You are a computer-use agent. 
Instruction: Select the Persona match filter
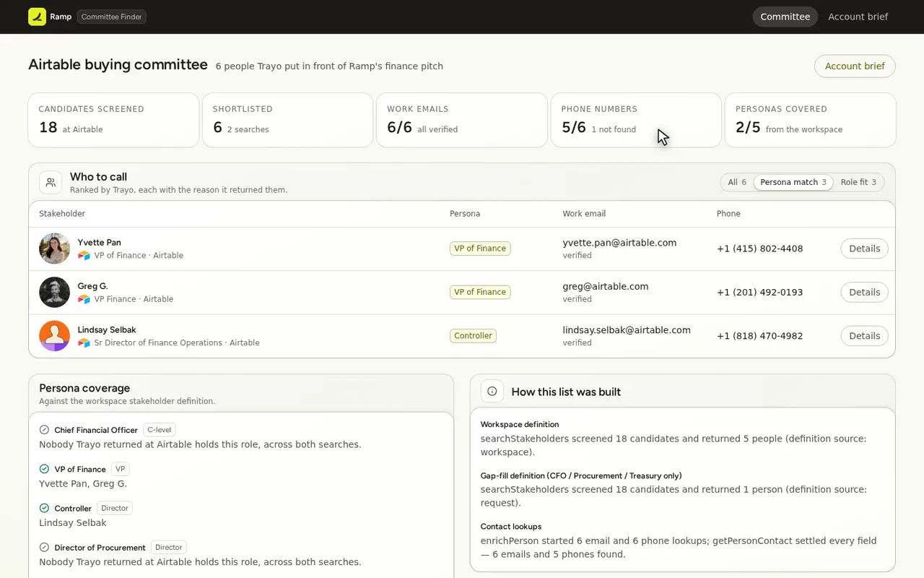click(793, 182)
